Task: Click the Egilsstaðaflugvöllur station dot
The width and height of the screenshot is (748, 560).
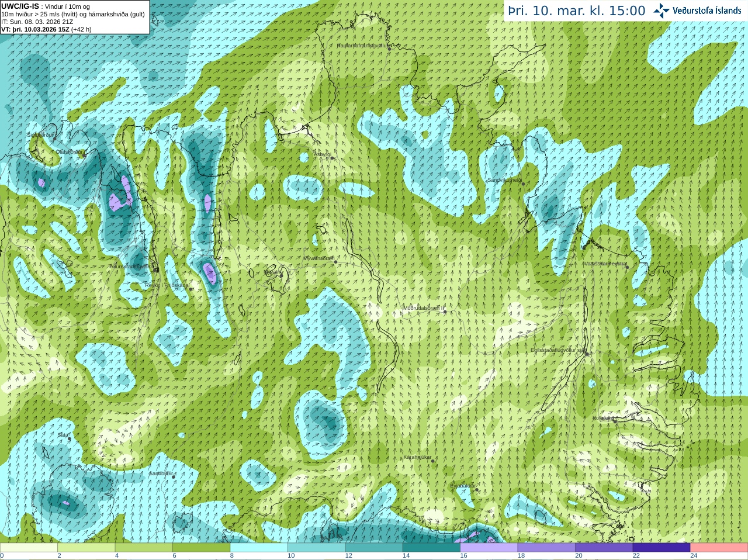Action: (x=587, y=354)
